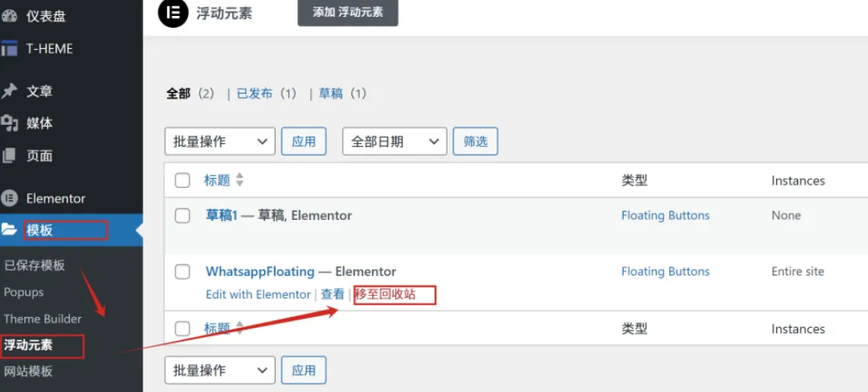Click the 添加 浮动元素 button
Viewport: 868px width, 392px height.
click(348, 12)
